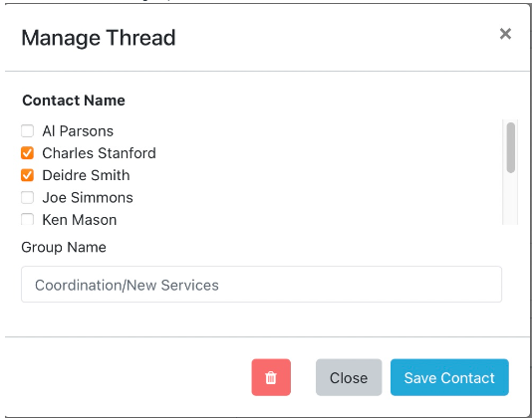Click the gray Close button
This screenshot has width=532, height=418.
(x=349, y=377)
